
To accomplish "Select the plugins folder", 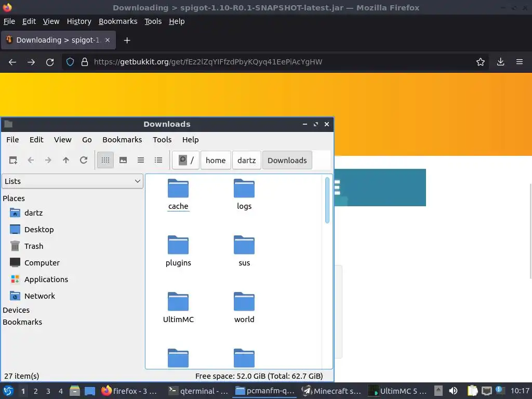I will point(178,251).
